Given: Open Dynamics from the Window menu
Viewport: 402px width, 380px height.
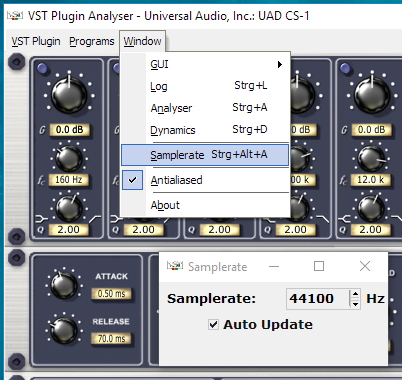Looking at the screenshot, I should pos(205,130).
